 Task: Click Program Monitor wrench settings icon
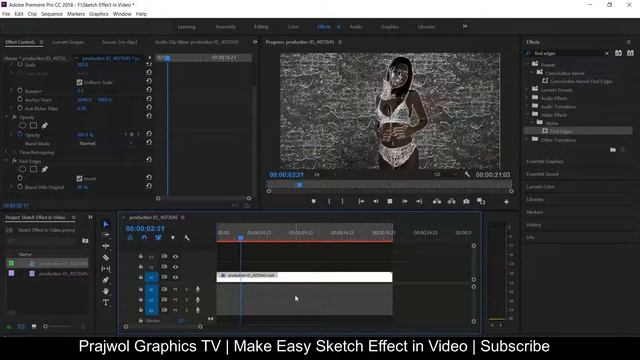coord(467,175)
